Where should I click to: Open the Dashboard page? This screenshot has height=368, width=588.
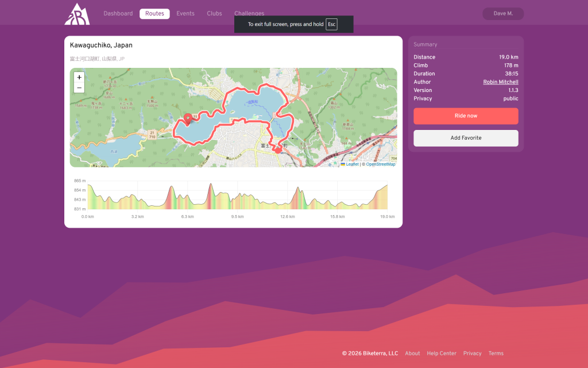[118, 14]
